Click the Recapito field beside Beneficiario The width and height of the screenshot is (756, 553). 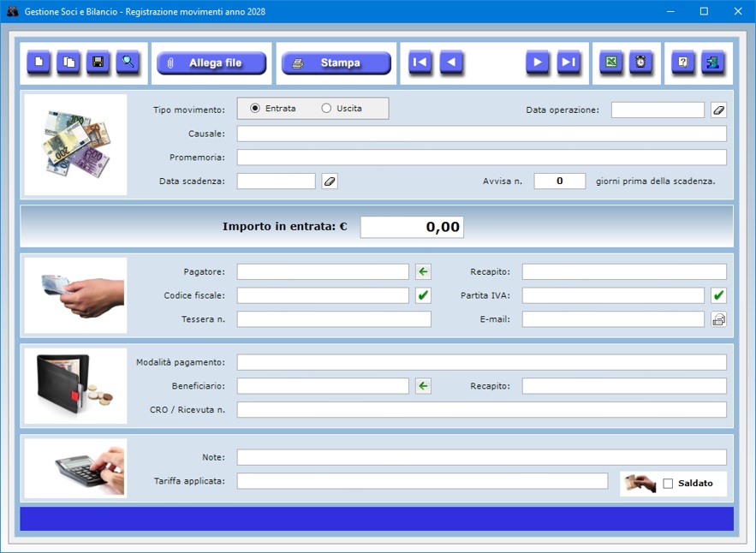click(x=624, y=386)
